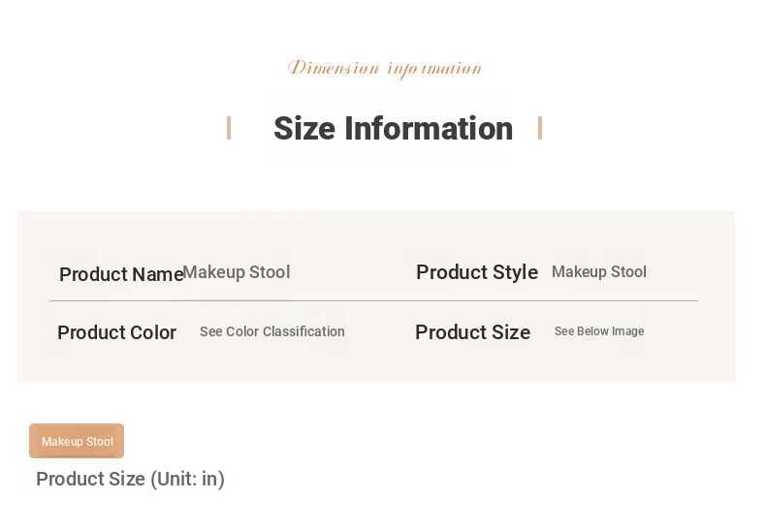Click the script word "information" at the top
Screen dimensions: 766x532
tap(434, 68)
